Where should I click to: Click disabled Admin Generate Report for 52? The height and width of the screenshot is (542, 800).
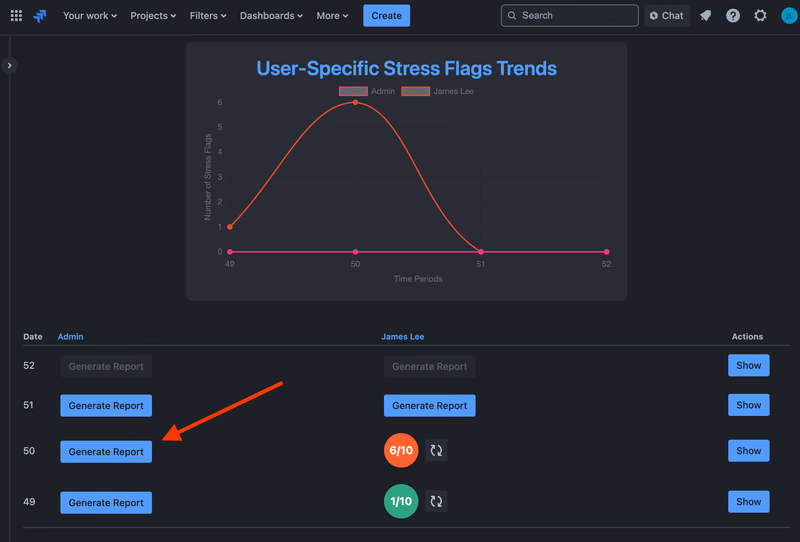(106, 366)
